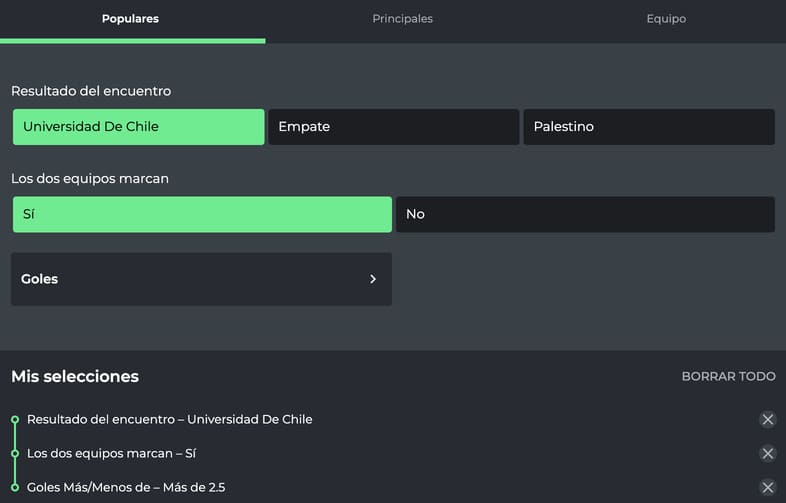Click the Los dos equipos marcan – Sí entry

[111, 454]
